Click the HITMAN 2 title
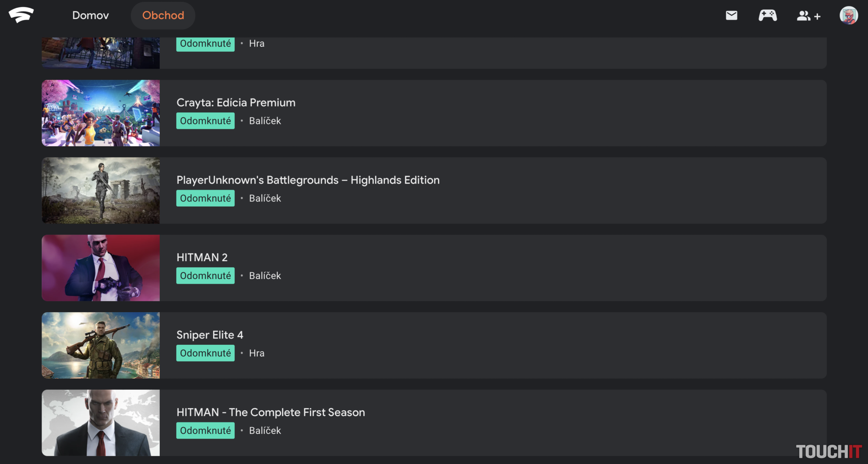The height and width of the screenshot is (464, 868). point(202,257)
